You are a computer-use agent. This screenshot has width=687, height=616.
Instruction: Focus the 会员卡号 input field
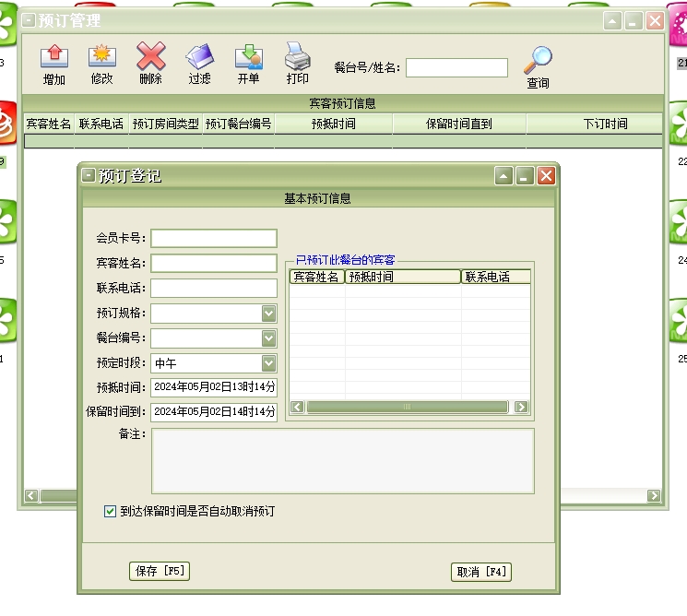click(214, 239)
